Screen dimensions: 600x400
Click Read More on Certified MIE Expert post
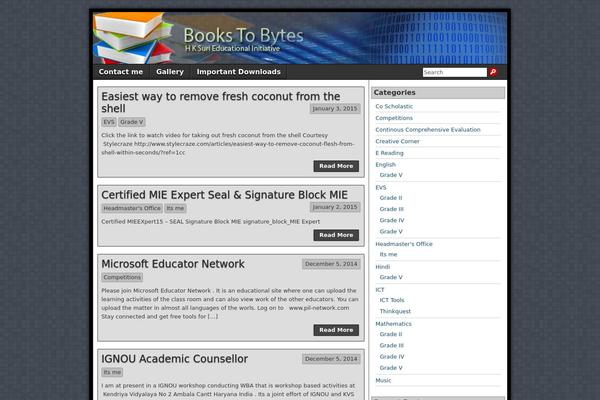click(336, 235)
